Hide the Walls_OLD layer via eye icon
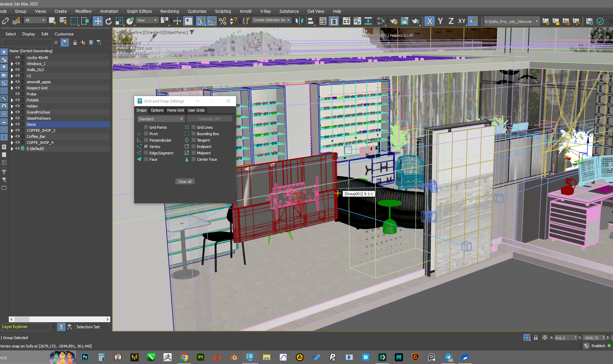Screen dimensions: 613x364 [18, 70]
